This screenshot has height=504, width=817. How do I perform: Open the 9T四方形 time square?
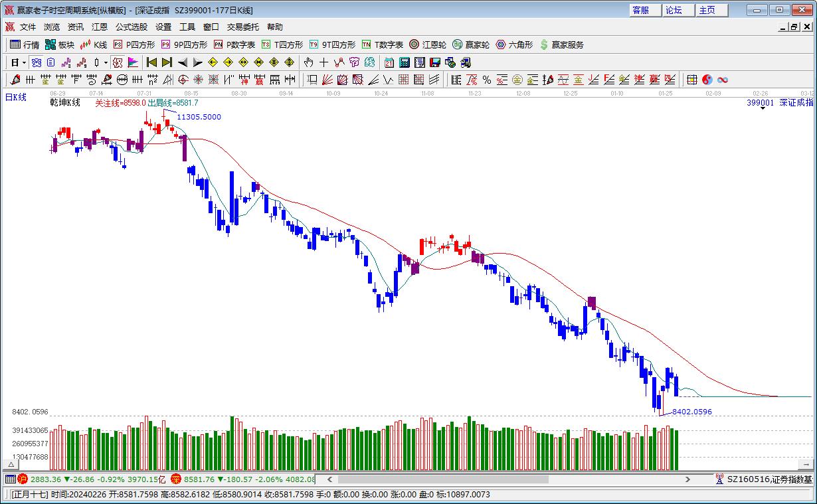[333, 44]
